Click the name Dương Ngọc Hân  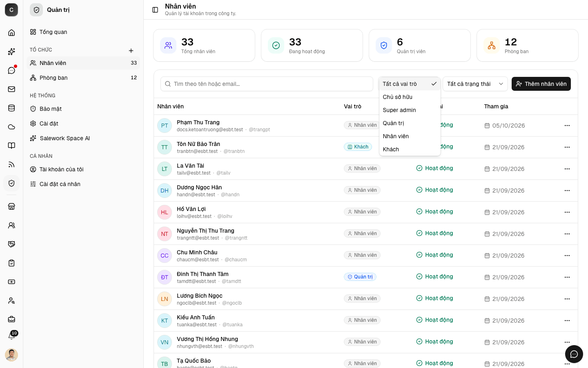(199, 187)
